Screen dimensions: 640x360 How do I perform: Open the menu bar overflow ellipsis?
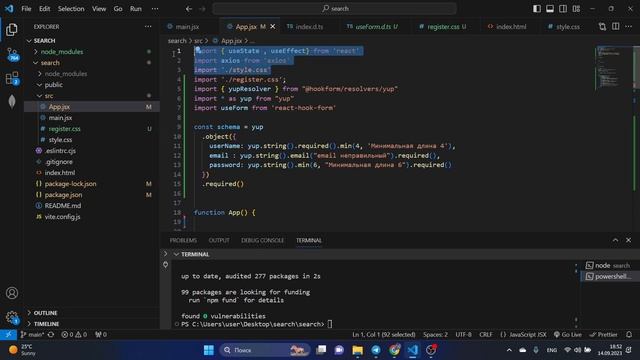tap(155, 9)
